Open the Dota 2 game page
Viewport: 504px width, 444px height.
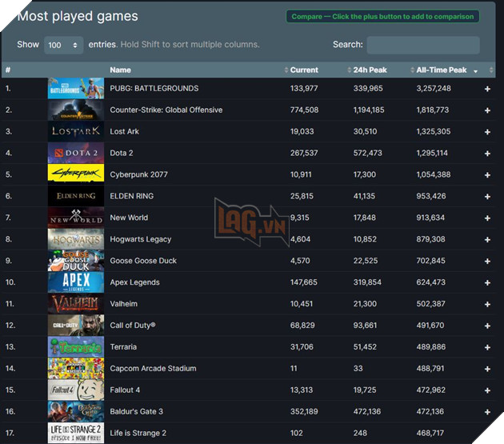pyautogui.click(x=122, y=153)
